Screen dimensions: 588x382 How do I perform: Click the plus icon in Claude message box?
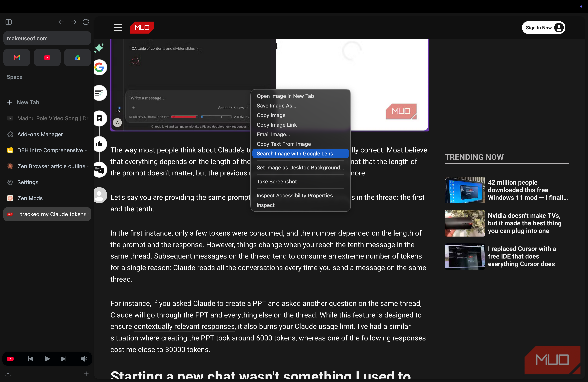134,108
